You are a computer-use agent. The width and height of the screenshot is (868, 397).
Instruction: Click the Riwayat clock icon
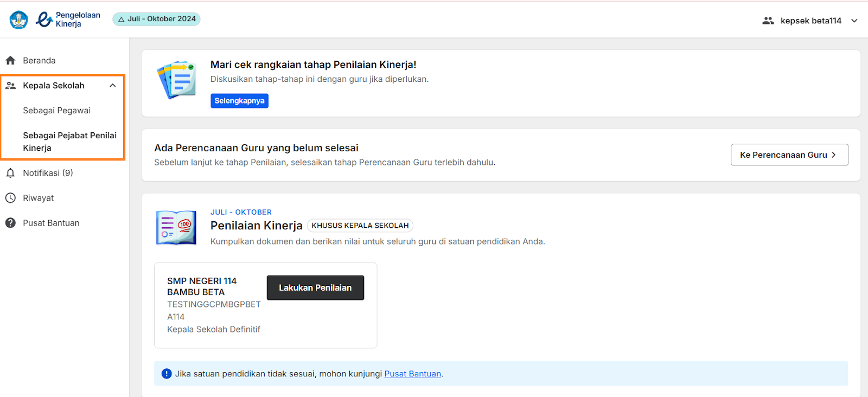pos(10,198)
